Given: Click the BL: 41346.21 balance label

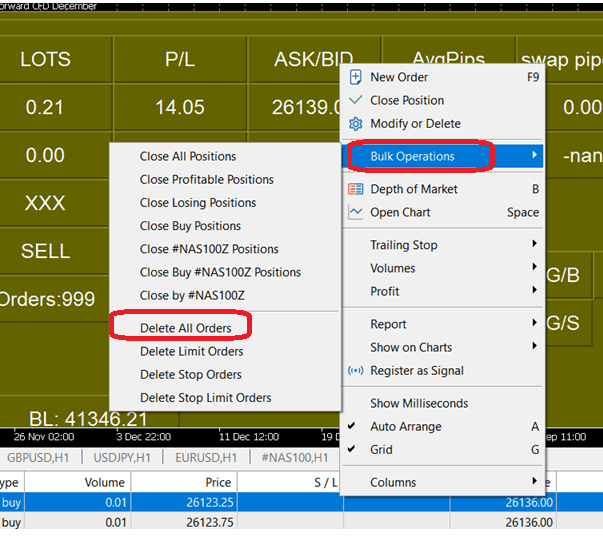Looking at the screenshot, I should [x=88, y=419].
